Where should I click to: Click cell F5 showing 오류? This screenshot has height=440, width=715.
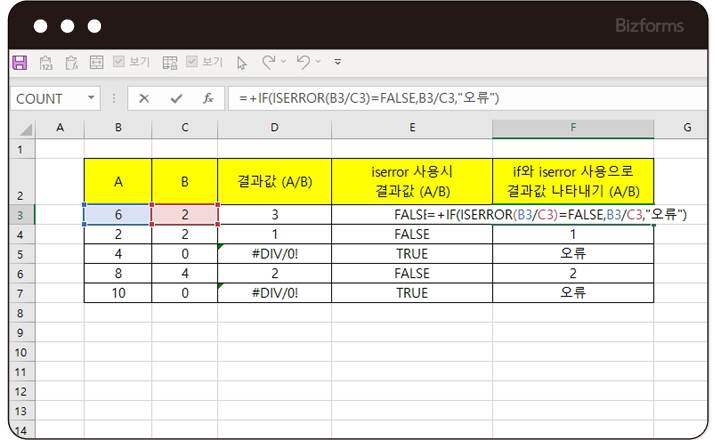pyautogui.click(x=573, y=254)
